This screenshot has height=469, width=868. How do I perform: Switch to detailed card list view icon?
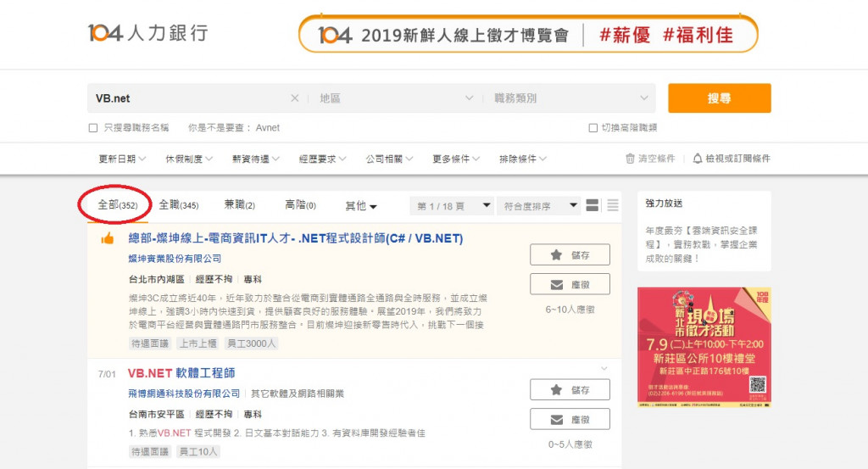pos(592,205)
